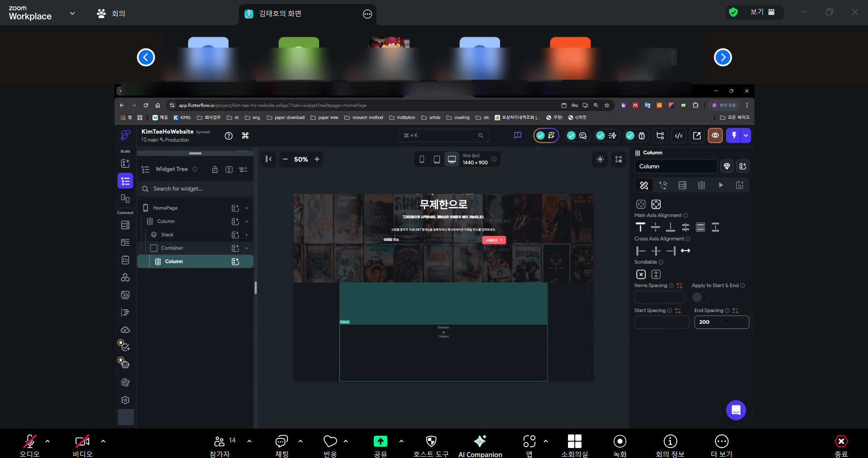Screen dimensions: 868x458
Task: Switch to the Generate Dynamic Children tab
Action: pyautogui.click(x=701, y=185)
